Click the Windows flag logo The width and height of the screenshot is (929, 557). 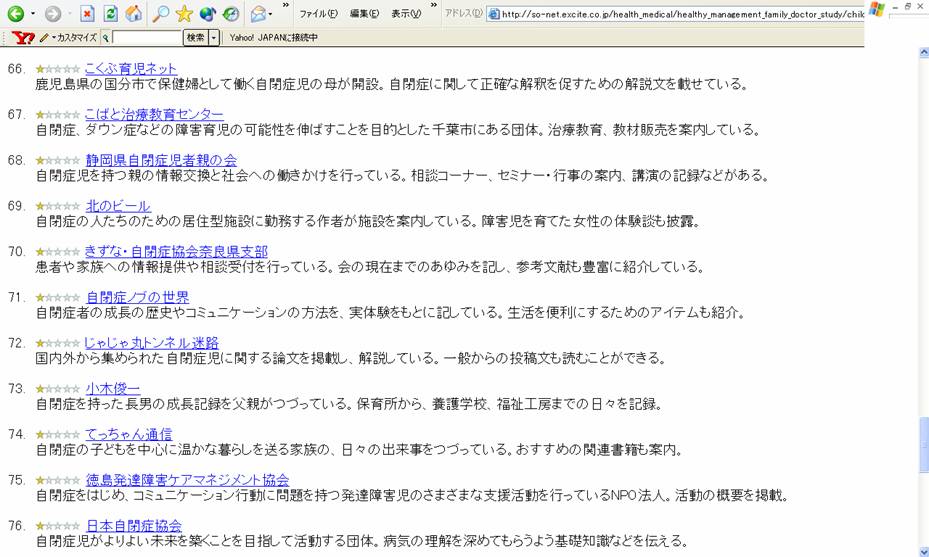coord(877,9)
